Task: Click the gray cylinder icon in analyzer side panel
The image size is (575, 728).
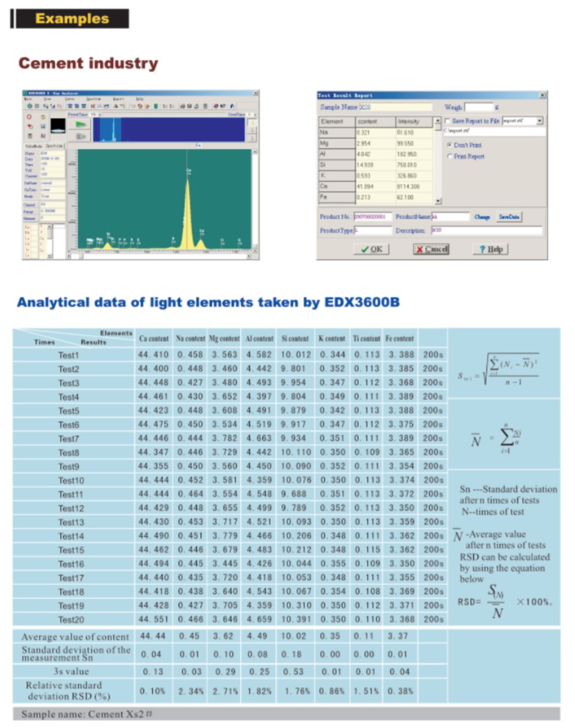Action: 29,136
